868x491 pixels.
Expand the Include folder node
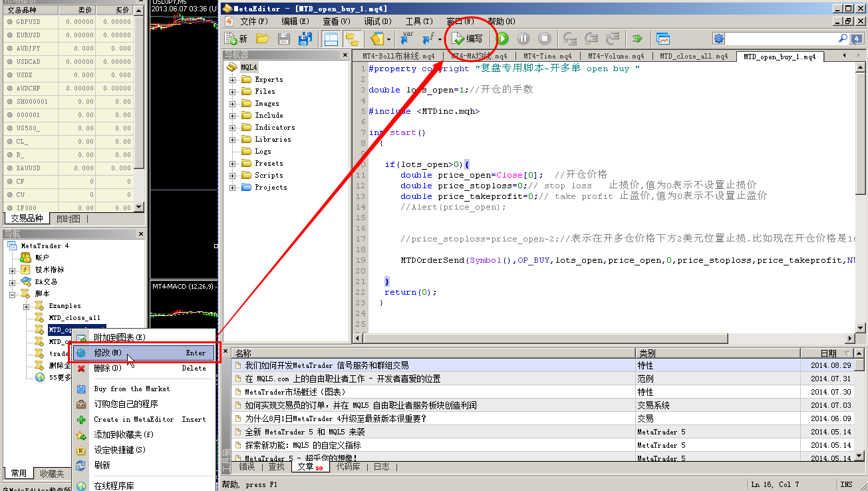pyautogui.click(x=233, y=116)
